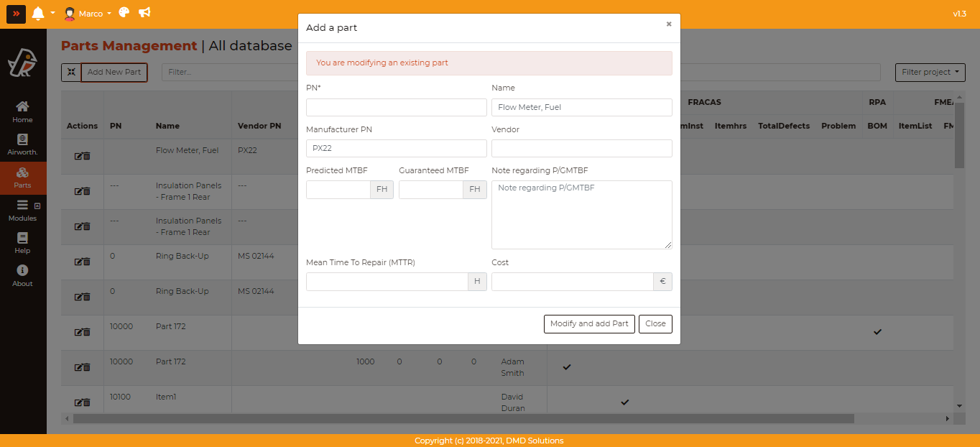This screenshot has height=447, width=980.
Task: Click the Cost input field
Action: tap(572, 282)
